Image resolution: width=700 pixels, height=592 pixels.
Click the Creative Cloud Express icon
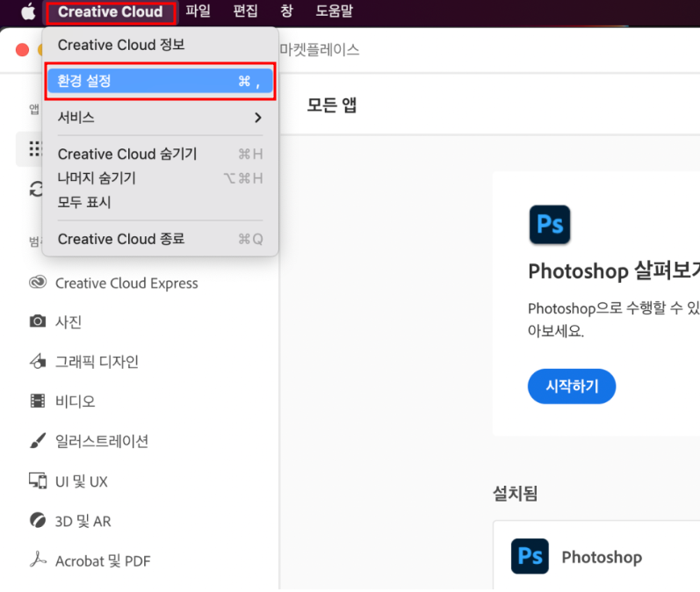coord(38,283)
